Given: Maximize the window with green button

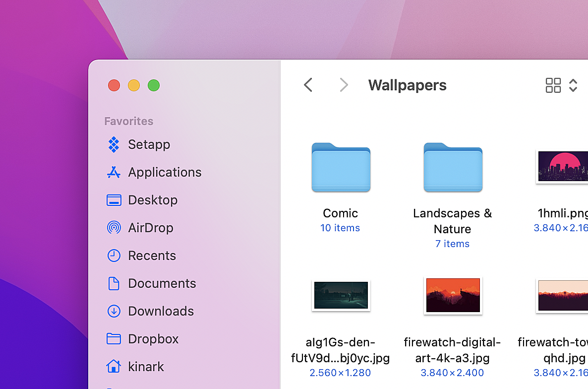Looking at the screenshot, I should [x=154, y=85].
